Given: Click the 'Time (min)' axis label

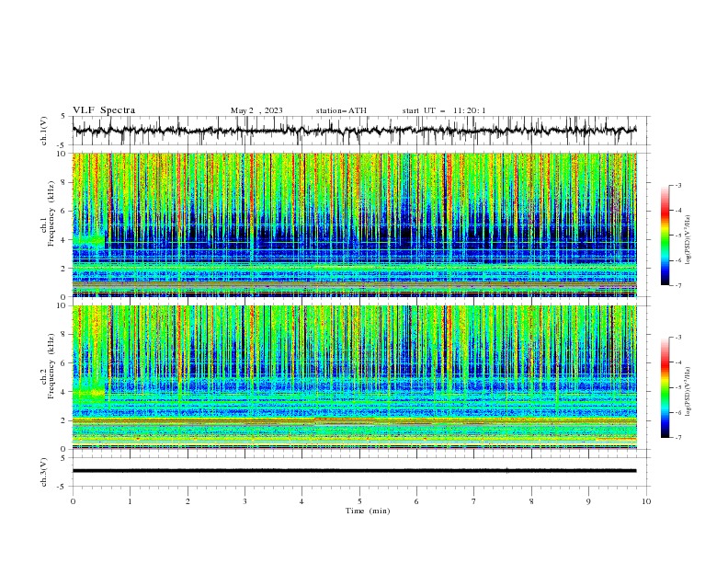Looking at the screenshot, I should pos(368,511).
